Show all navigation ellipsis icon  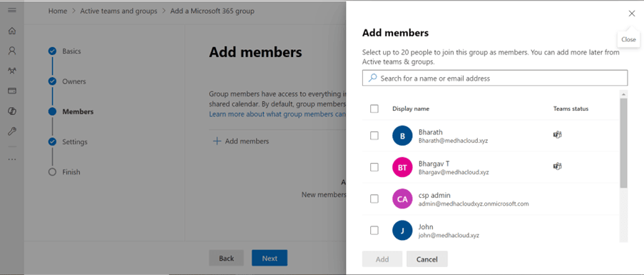click(12, 159)
